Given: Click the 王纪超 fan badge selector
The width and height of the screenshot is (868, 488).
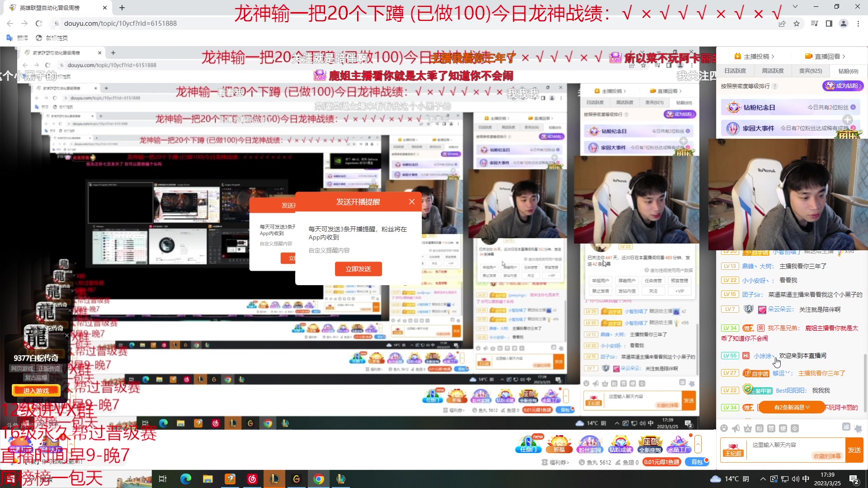Looking at the screenshot, I should click(x=733, y=450).
